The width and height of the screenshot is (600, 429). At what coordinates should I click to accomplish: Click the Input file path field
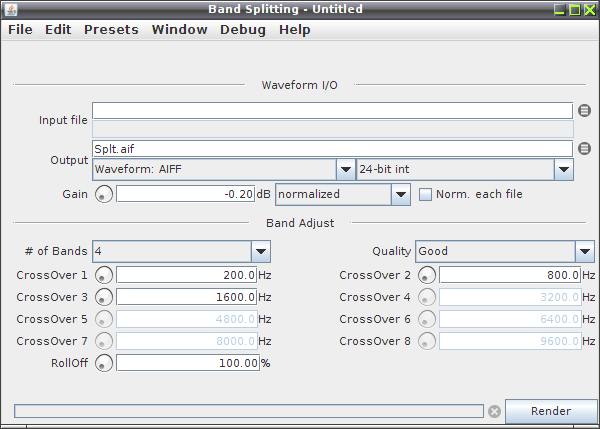[332, 111]
